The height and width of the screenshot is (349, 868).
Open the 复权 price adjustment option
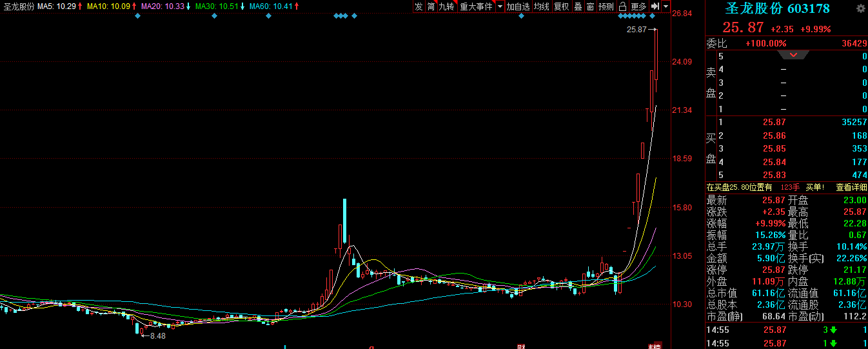tap(562, 6)
